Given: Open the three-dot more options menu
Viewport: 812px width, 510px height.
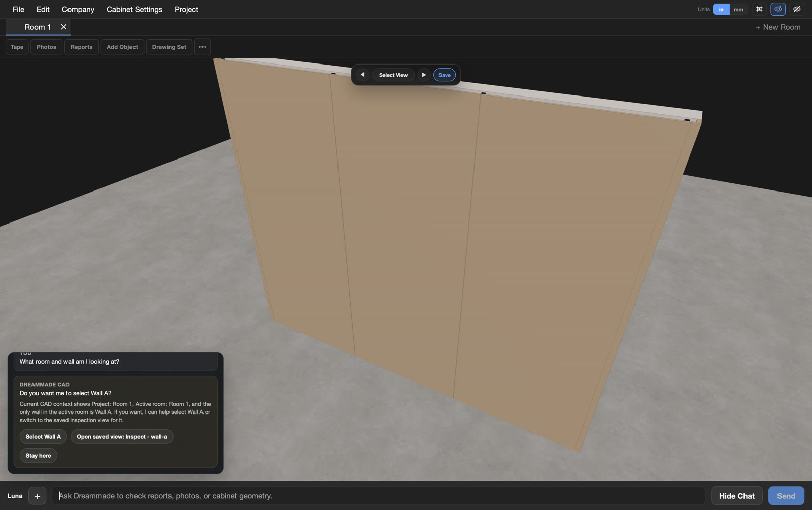Looking at the screenshot, I should click(202, 47).
